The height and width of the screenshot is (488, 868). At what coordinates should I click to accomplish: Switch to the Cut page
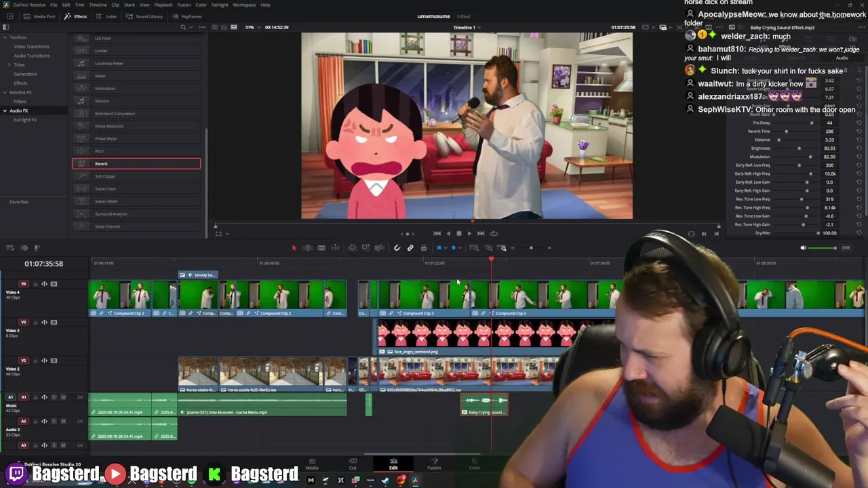pos(353,464)
